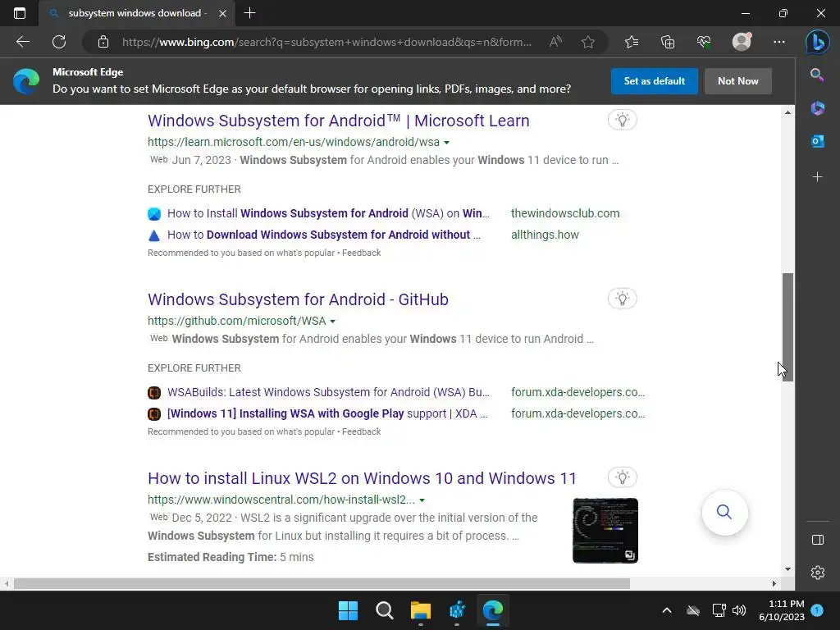Image resolution: width=840 pixels, height=630 pixels.
Task: Open File Explorer from taskbar
Action: coord(421,610)
